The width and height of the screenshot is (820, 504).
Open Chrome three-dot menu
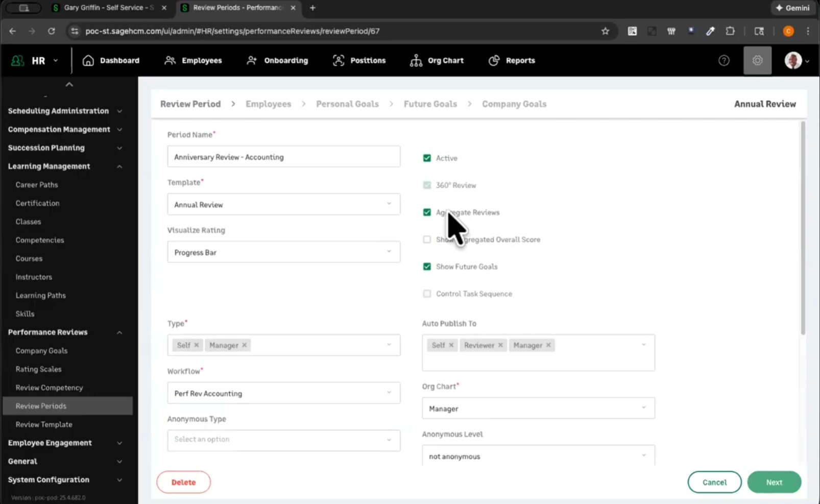(x=808, y=31)
